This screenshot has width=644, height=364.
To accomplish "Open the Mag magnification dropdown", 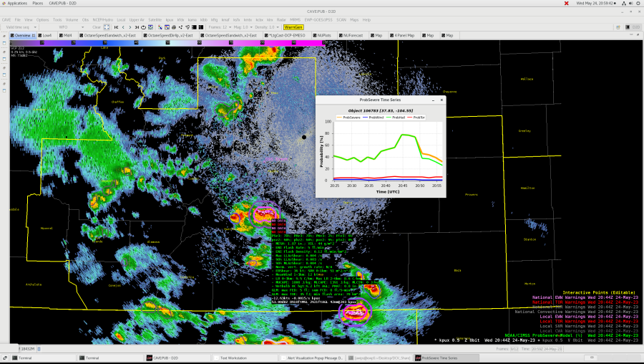I will point(240,27).
